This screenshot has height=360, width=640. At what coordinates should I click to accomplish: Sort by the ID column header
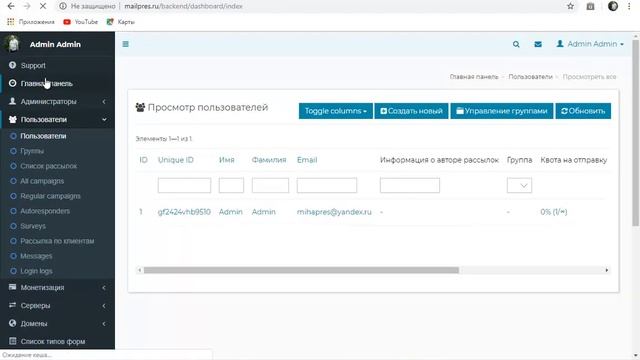143,160
